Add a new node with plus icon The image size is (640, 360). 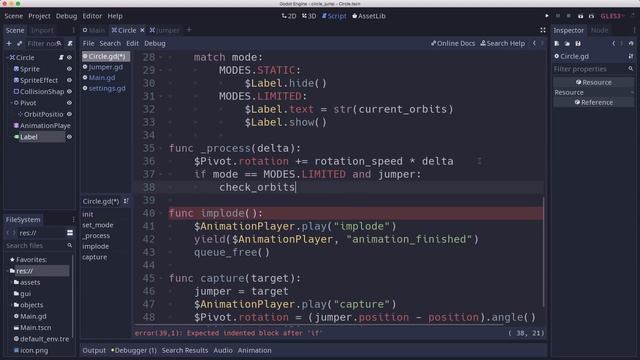pos(9,43)
